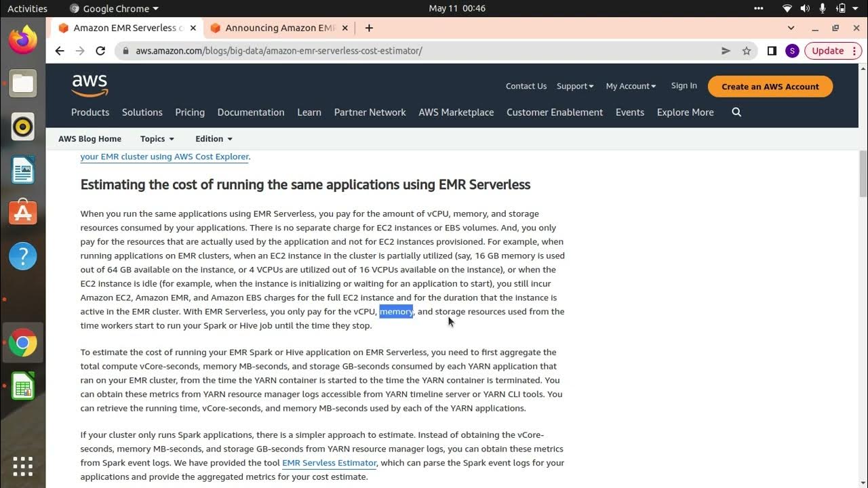Close the Amazon EMR Serverless tab

click(x=193, y=28)
